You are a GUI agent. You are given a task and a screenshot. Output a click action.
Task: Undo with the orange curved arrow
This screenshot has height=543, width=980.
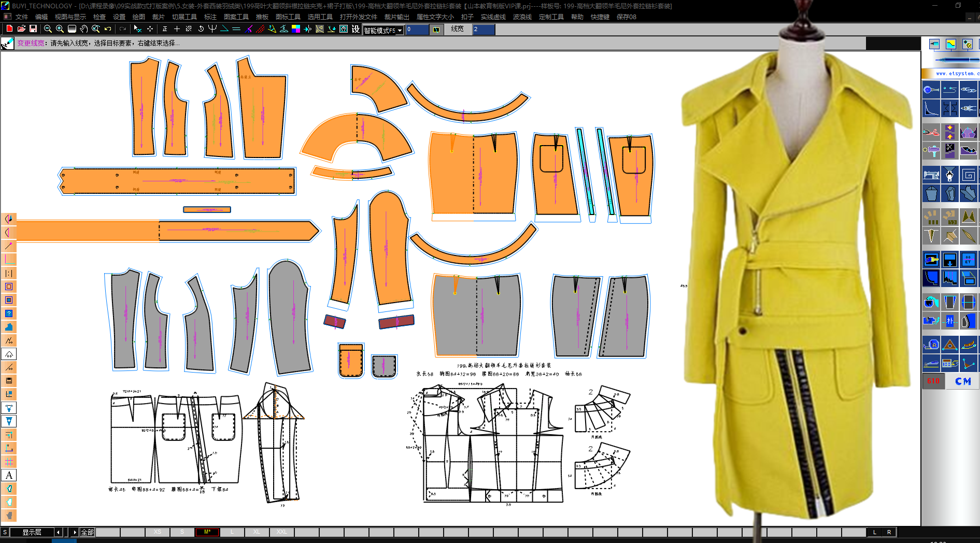click(108, 29)
